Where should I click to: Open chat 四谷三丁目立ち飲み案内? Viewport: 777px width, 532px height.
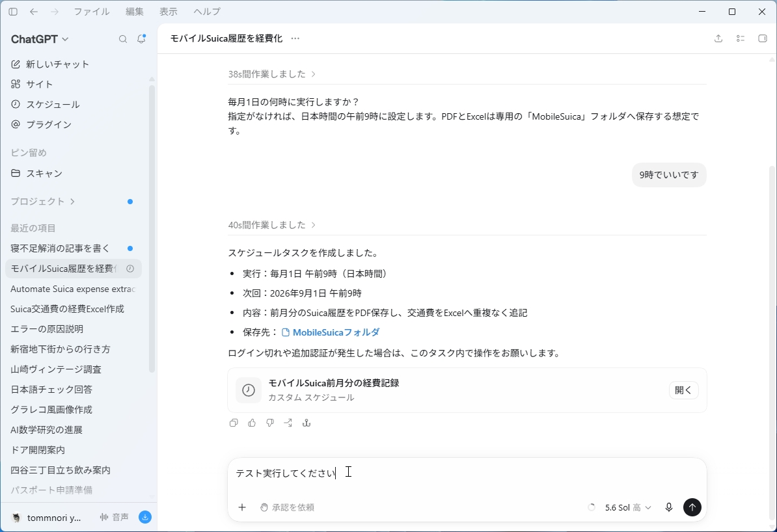tap(74, 470)
